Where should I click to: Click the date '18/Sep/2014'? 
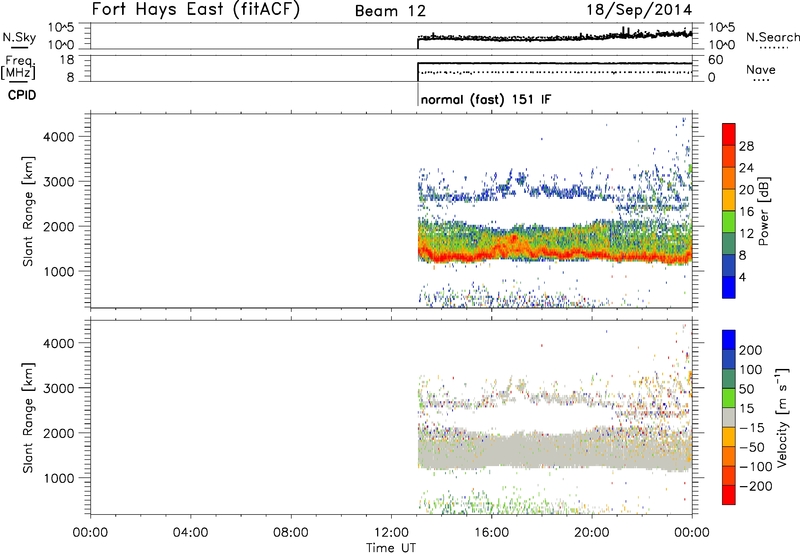coord(639,10)
